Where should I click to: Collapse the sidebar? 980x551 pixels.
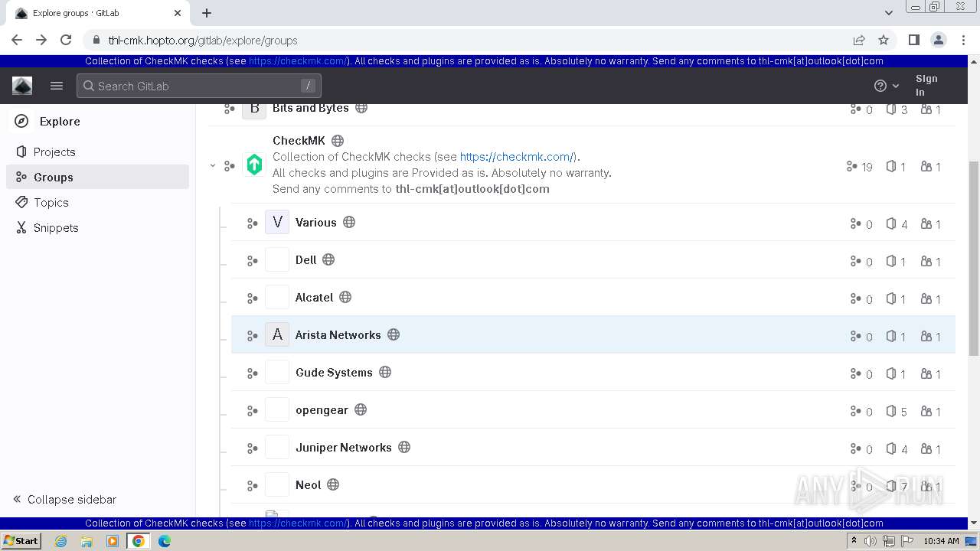point(64,499)
